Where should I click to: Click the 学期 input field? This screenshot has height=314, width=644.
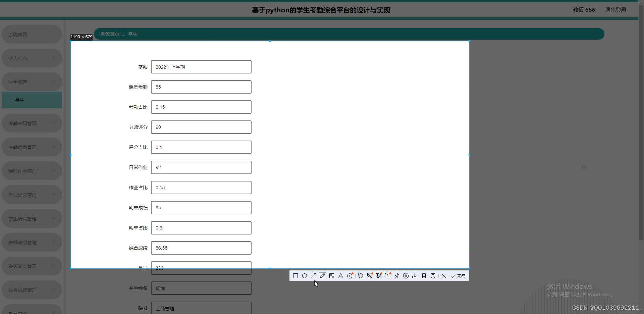coord(201,67)
